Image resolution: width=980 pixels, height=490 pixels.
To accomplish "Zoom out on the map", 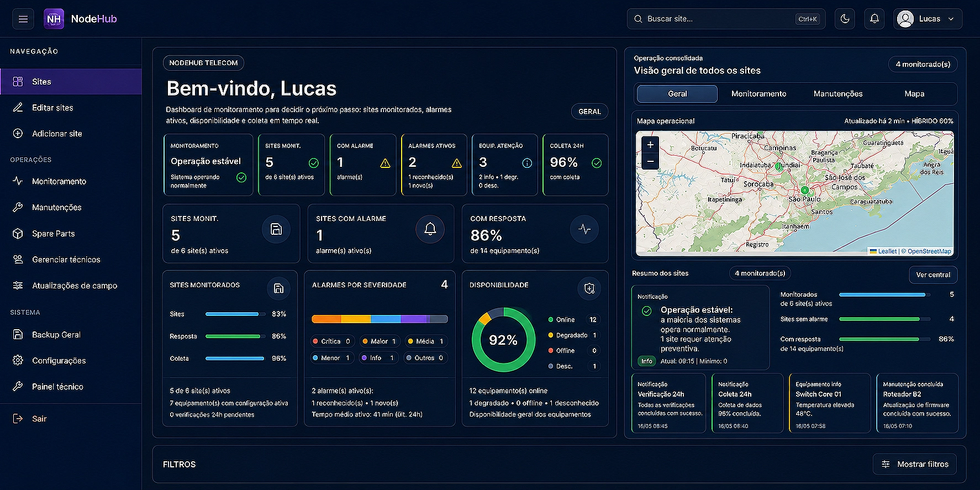I will coord(650,161).
